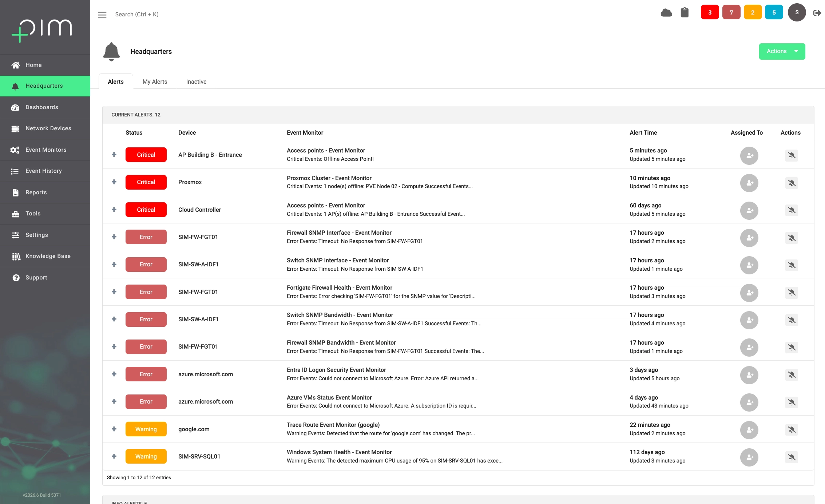This screenshot has height=504, width=825.
Task: Open Tools in sidebar
Action: (45, 214)
